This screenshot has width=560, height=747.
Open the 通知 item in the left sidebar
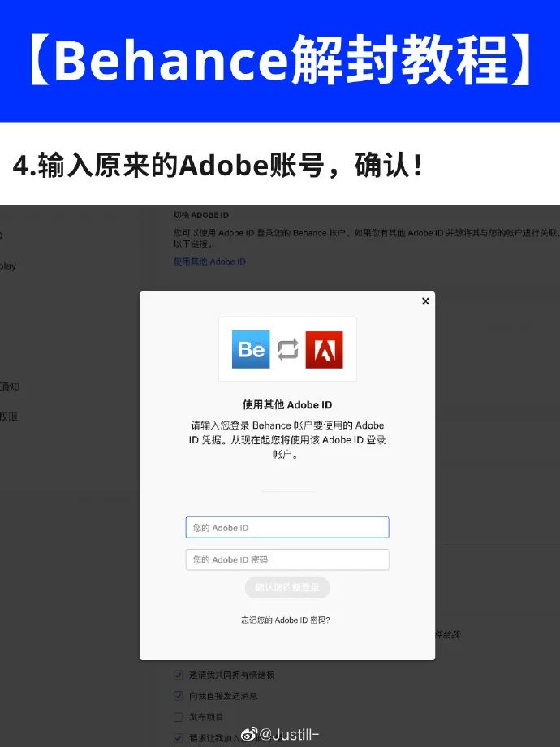(9, 386)
